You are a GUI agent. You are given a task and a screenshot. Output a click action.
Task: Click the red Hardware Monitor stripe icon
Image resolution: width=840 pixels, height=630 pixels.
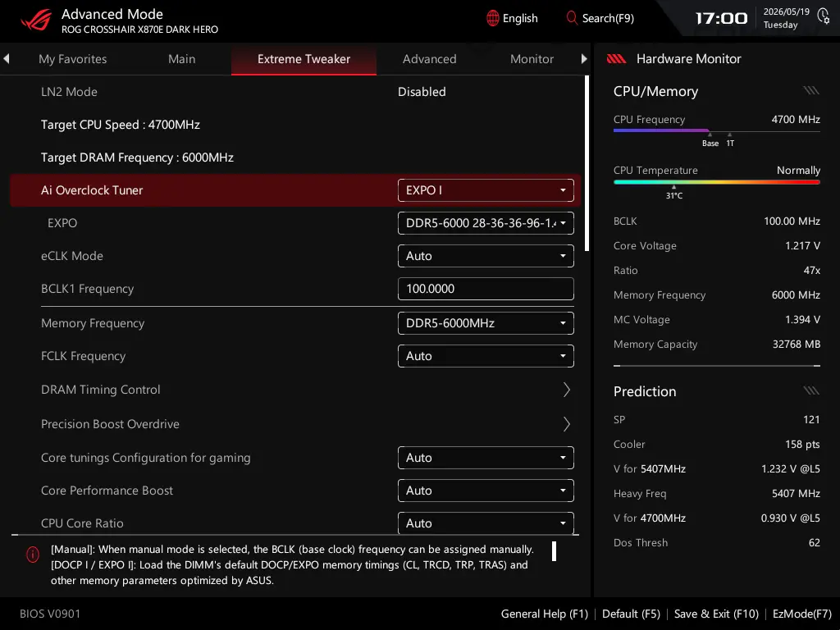pos(616,58)
